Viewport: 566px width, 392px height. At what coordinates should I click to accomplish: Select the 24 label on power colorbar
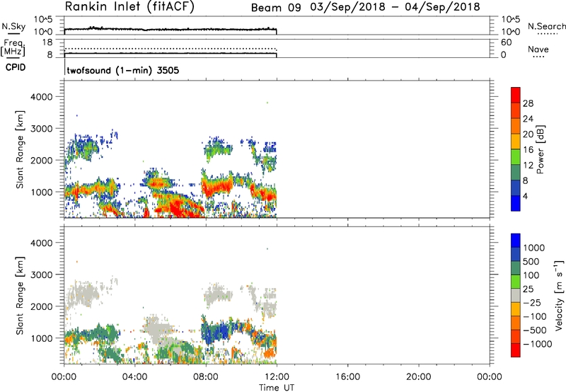[528, 119]
